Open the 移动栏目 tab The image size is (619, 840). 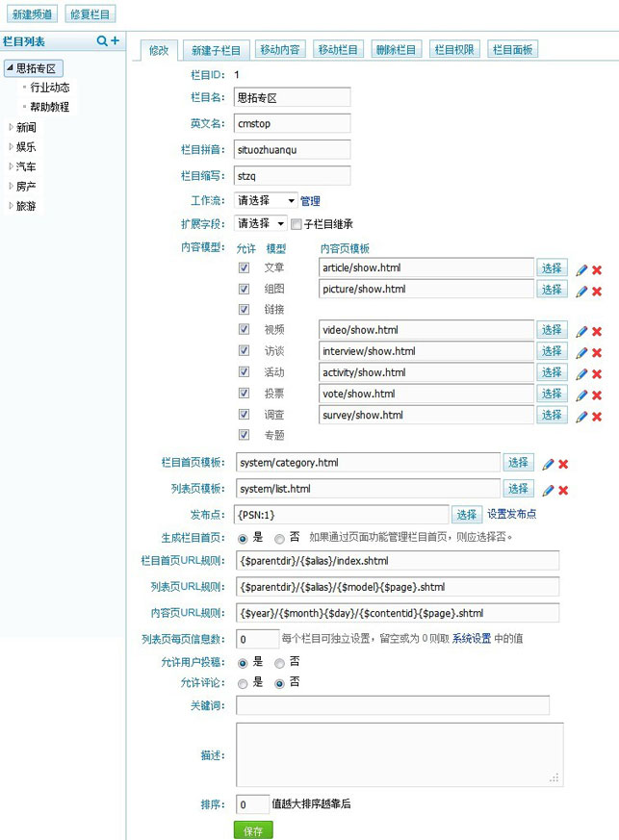338,49
